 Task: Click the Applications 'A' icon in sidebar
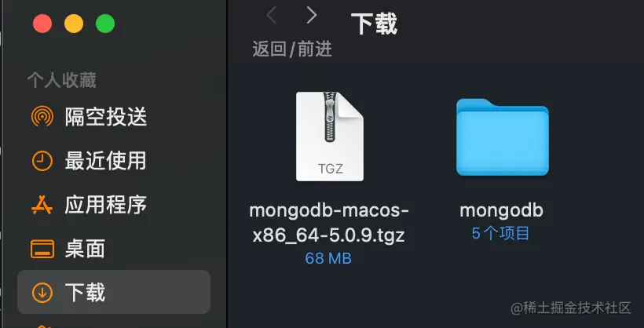point(42,205)
